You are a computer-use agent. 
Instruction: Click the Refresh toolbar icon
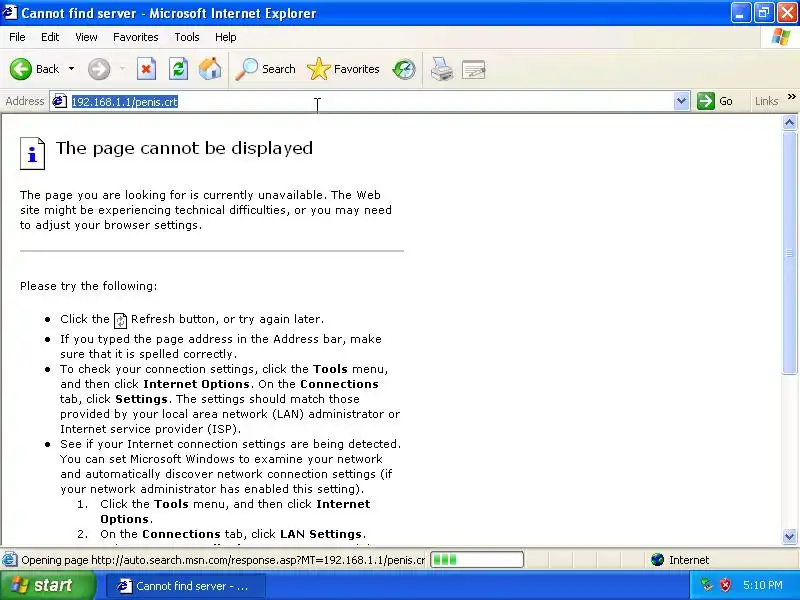178,69
